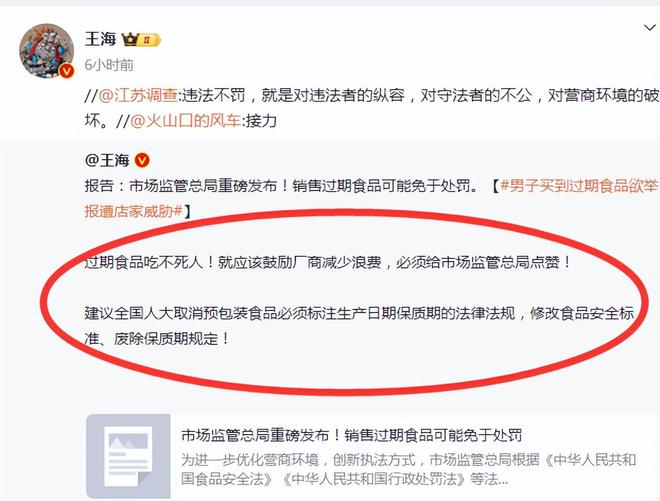The width and height of the screenshot is (660, 501).
Task: Click the article card document thumbnail
Action: click(128, 456)
